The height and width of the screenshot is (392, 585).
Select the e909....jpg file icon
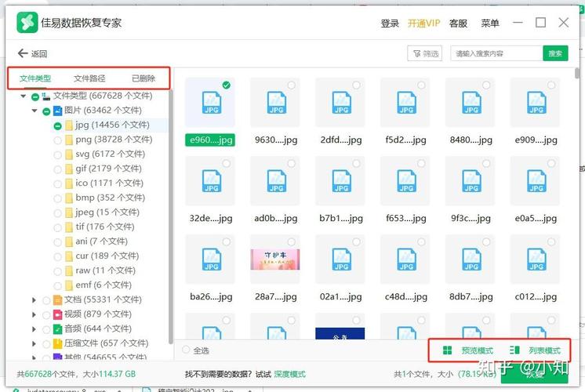[x=536, y=103]
